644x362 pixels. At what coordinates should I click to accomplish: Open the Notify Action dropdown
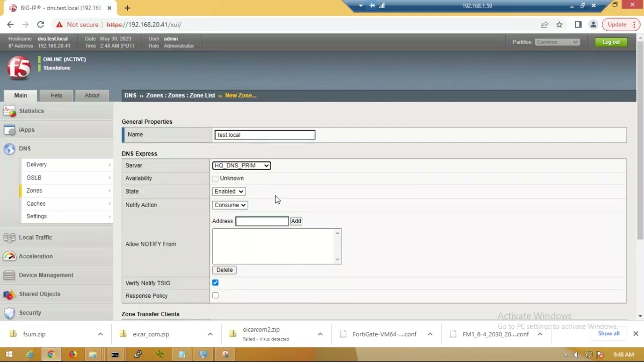pyautogui.click(x=230, y=205)
